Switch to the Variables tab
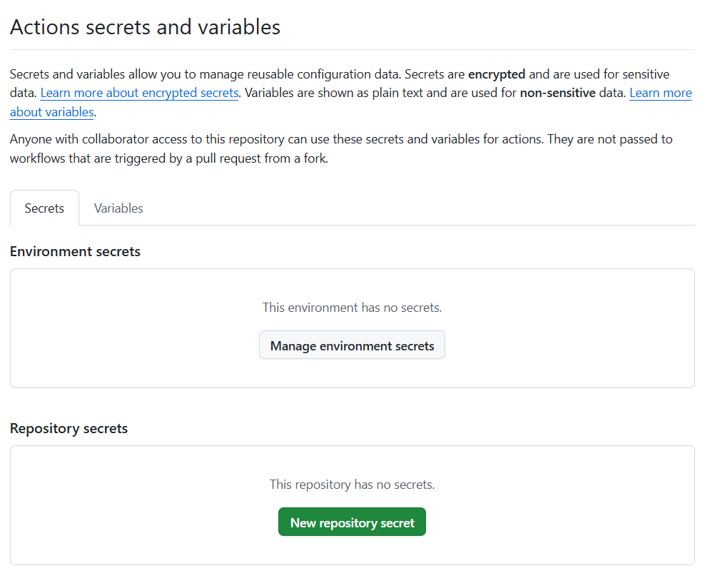The height and width of the screenshot is (588, 710). click(x=118, y=208)
